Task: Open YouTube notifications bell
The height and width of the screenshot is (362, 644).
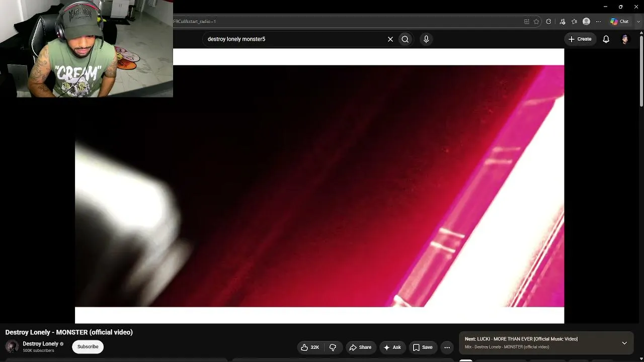Action: (606, 39)
